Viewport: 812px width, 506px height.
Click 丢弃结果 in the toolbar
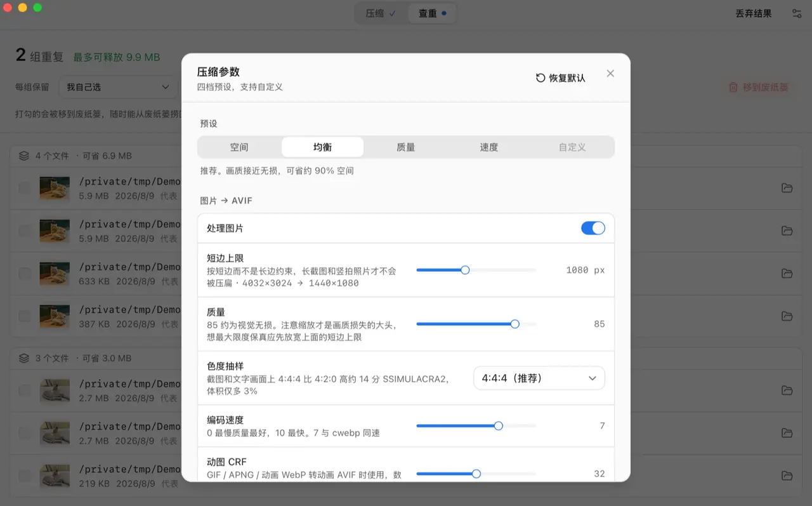pyautogui.click(x=753, y=13)
